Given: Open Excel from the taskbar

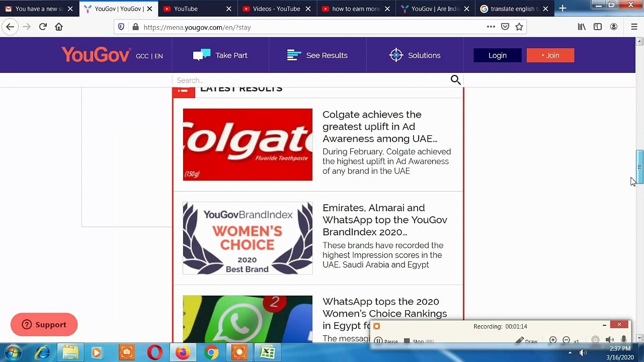Looking at the screenshot, I should [268, 352].
